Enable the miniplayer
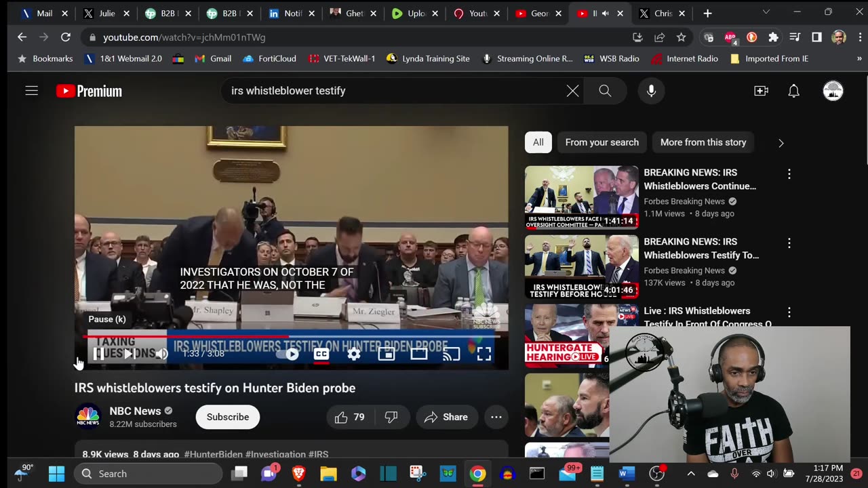Image resolution: width=868 pixels, height=488 pixels. point(387,353)
